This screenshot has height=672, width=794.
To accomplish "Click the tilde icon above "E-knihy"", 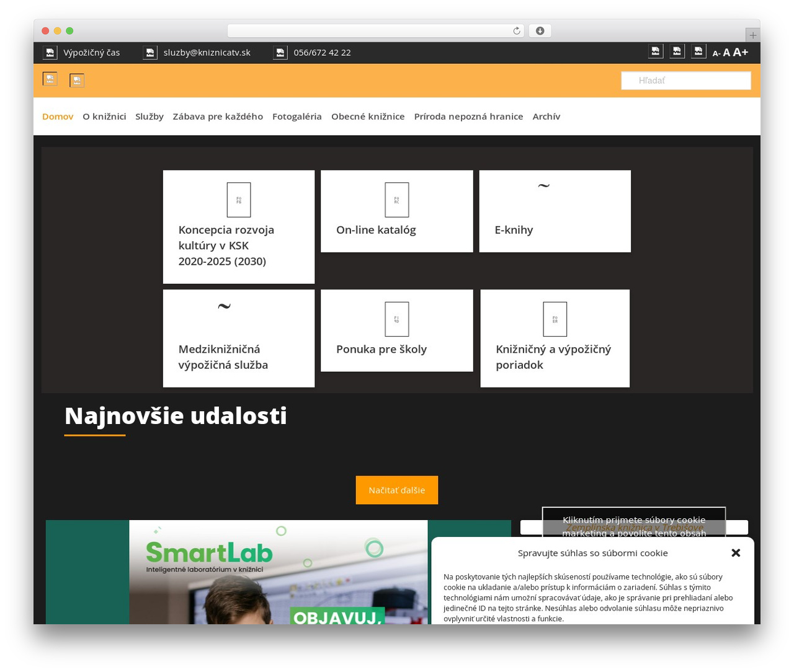I will [543, 185].
